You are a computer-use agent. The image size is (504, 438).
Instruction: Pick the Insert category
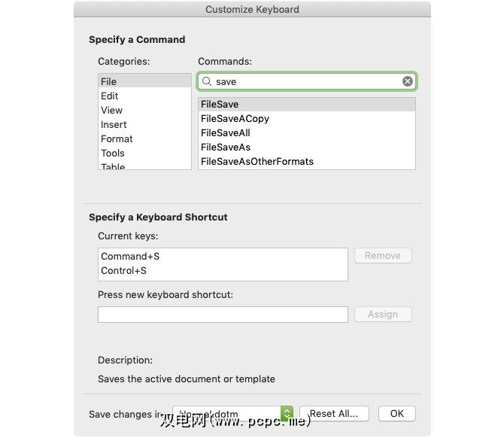point(114,124)
